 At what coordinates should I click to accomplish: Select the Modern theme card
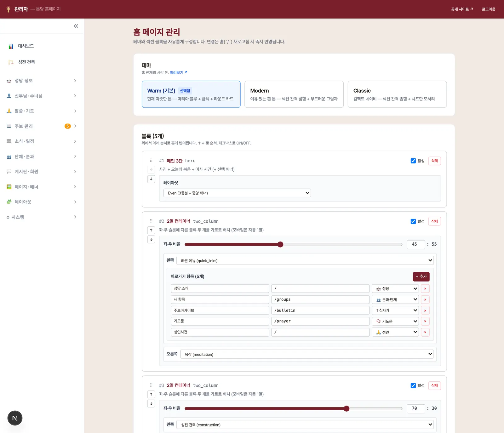[294, 94]
